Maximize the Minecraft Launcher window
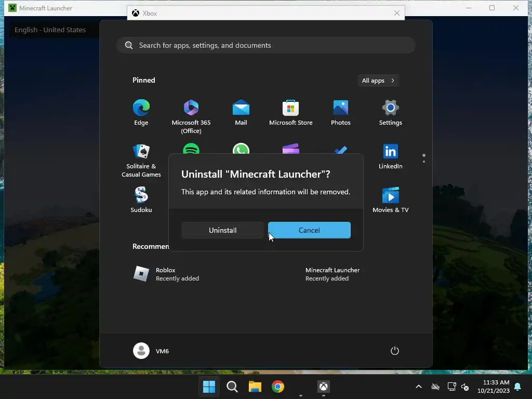This screenshot has width=532, height=399. [x=492, y=8]
